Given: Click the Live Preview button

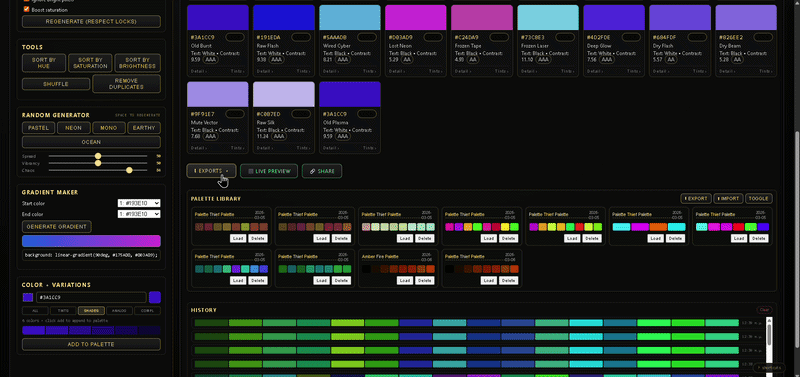Looking at the screenshot, I should pyautogui.click(x=269, y=171).
